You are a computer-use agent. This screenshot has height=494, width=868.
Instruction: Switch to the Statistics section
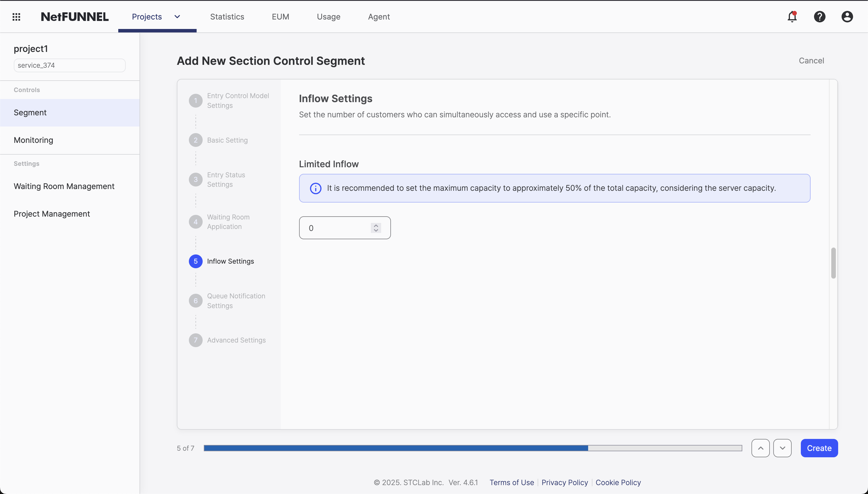coord(227,16)
